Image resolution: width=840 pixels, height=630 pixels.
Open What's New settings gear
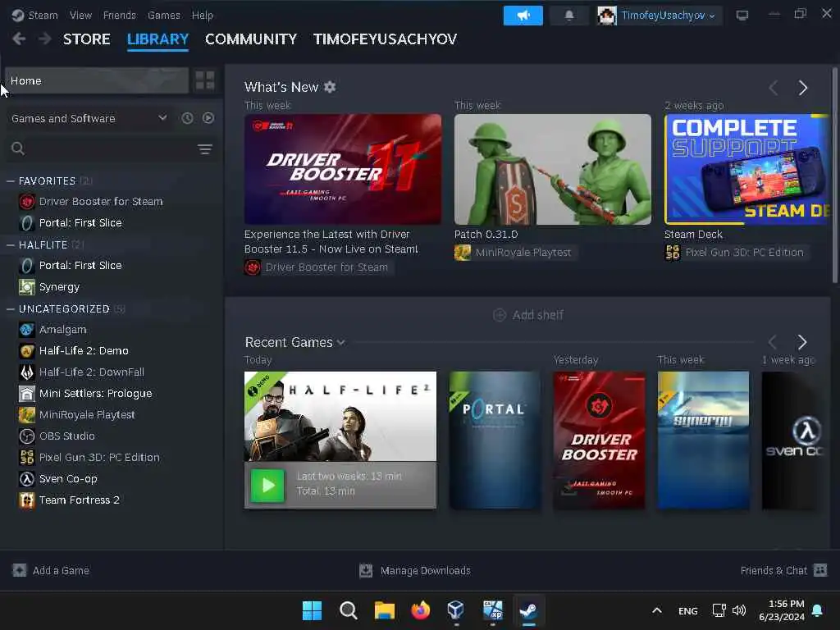tap(330, 87)
